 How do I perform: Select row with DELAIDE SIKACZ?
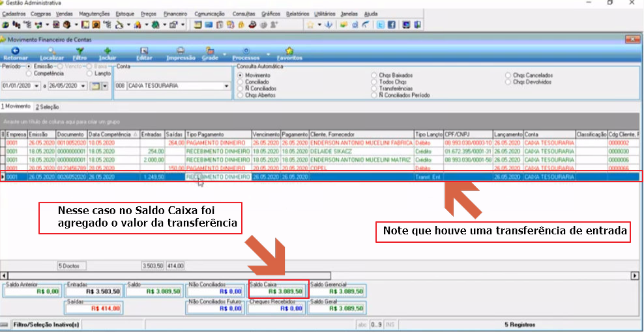pyautogui.click(x=320, y=151)
